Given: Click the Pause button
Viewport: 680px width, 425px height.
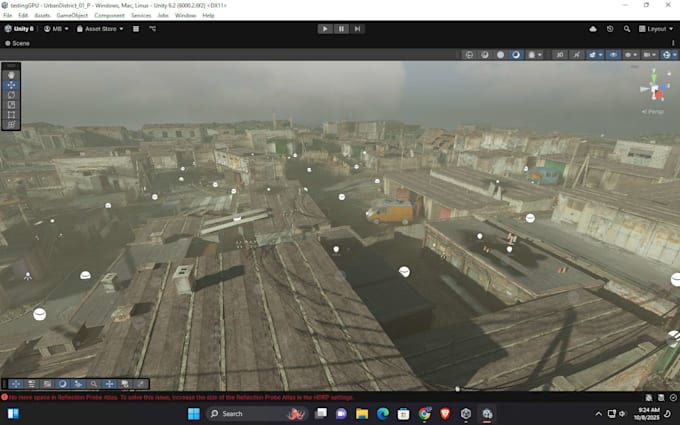Looking at the screenshot, I should pyautogui.click(x=341, y=29).
